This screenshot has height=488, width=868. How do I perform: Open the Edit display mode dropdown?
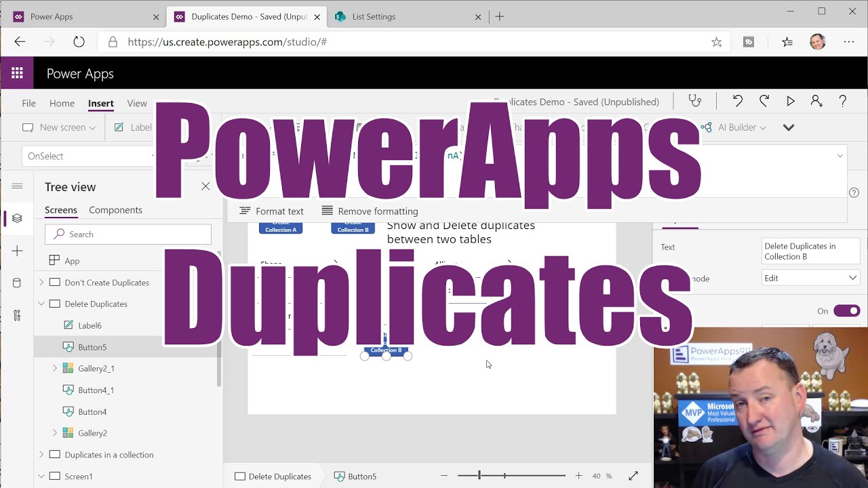coord(810,278)
